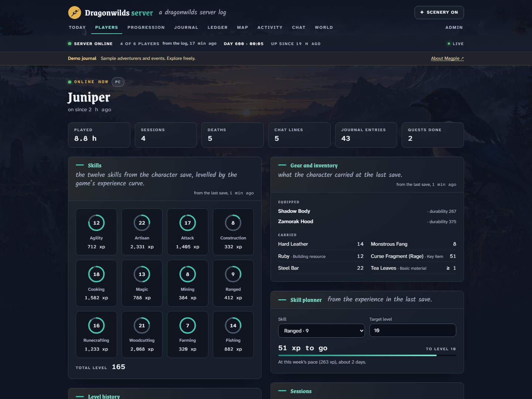The width and height of the screenshot is (532, 399).
Task: Click the PC platform badge
Action: pyautogui.click(x=118, y=82)
